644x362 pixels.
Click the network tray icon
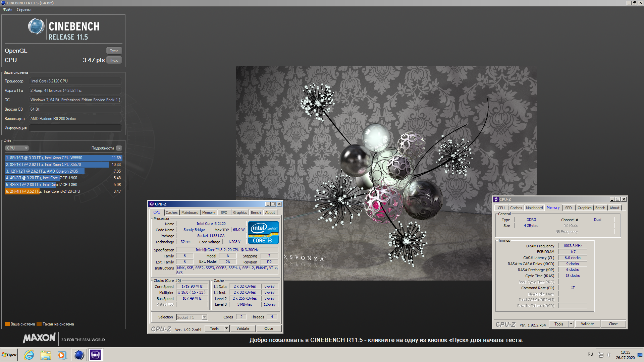601,355
